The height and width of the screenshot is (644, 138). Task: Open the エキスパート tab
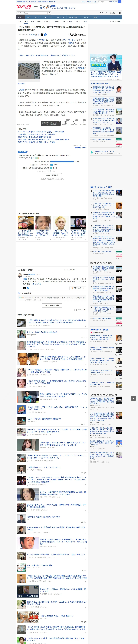point(48,17)
